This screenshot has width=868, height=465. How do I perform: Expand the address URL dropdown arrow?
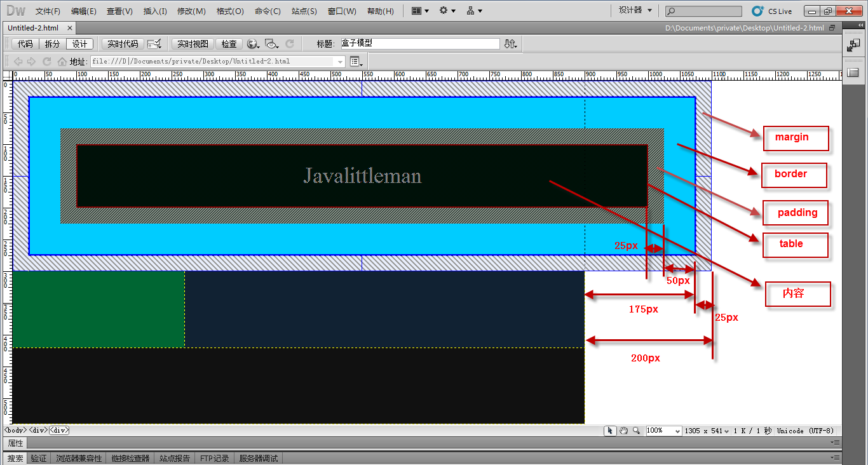[340, 62]
